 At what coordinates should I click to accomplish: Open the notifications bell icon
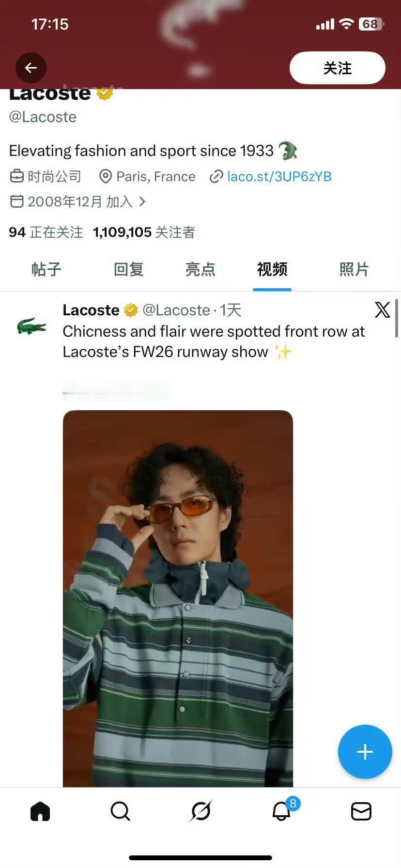pyautogui.click(x=281, y=811)
